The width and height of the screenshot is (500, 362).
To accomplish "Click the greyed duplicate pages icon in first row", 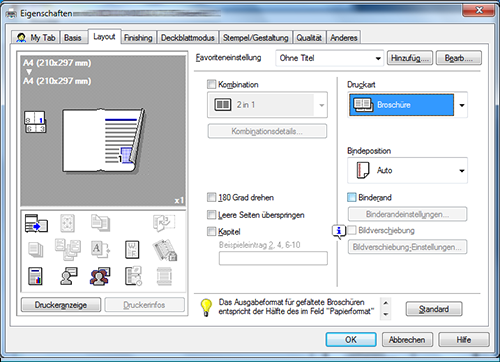I will 100,223.
